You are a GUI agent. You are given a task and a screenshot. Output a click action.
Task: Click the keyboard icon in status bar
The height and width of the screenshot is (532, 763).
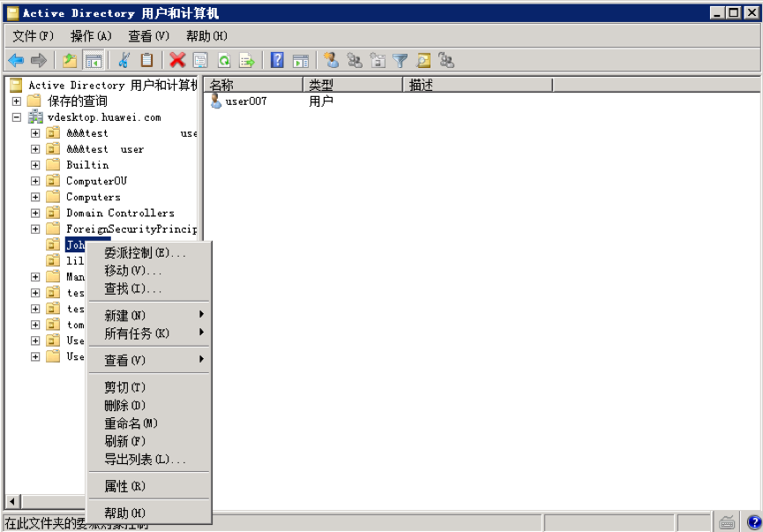coord(727,523)
